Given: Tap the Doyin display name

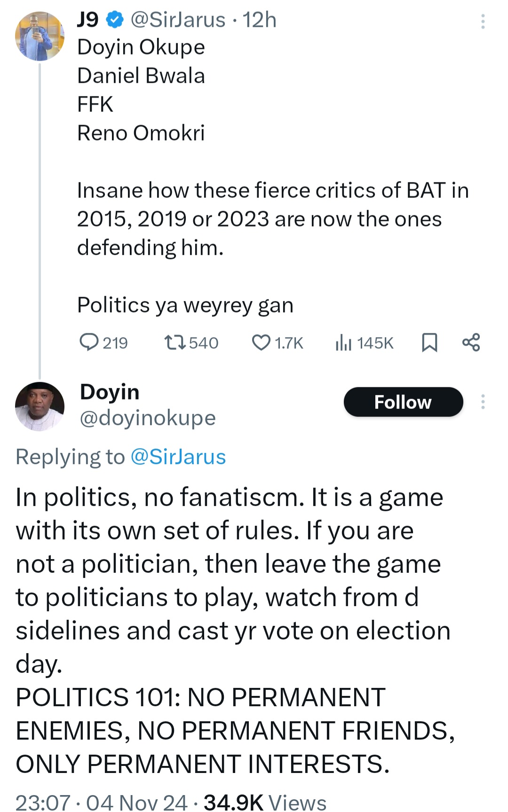Looking at the screenshot, I should point(110,392).
